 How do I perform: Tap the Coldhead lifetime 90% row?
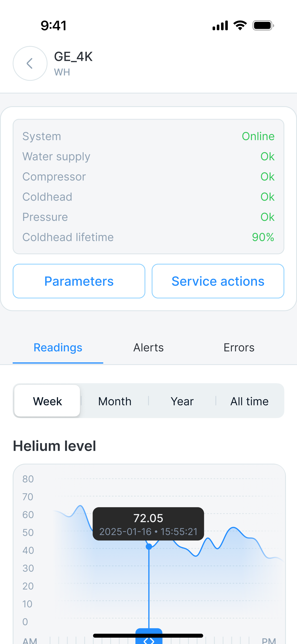pyautogui.click(x=148, y=237)
